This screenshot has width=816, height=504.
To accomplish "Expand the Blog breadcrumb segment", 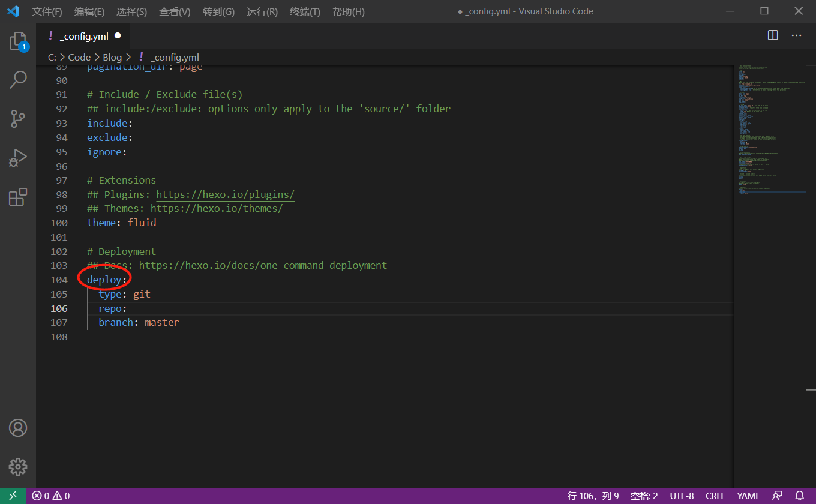I will point(112,58).
